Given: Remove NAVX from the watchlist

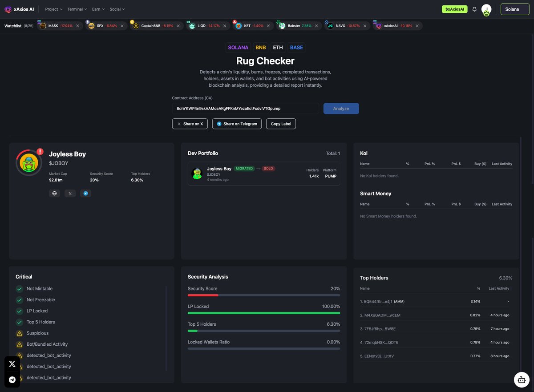Looking at the screenshot, I should coord(365,26).
